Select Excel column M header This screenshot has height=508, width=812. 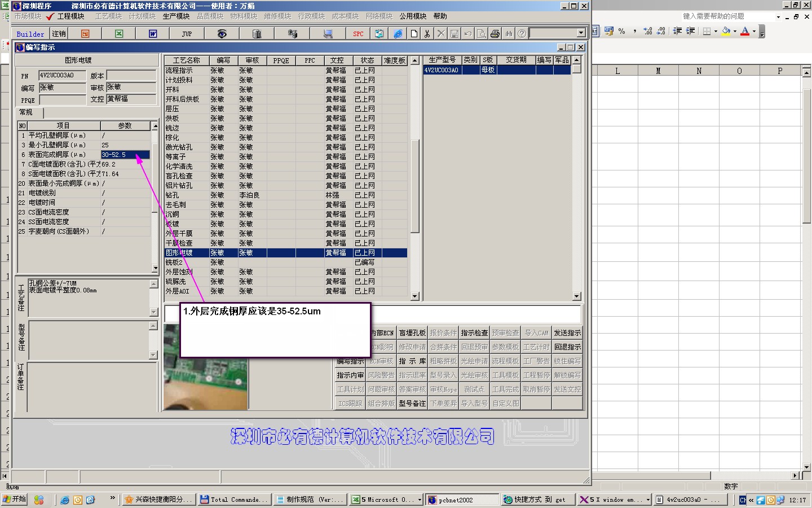pyautogui.click(x=658, y=71)
